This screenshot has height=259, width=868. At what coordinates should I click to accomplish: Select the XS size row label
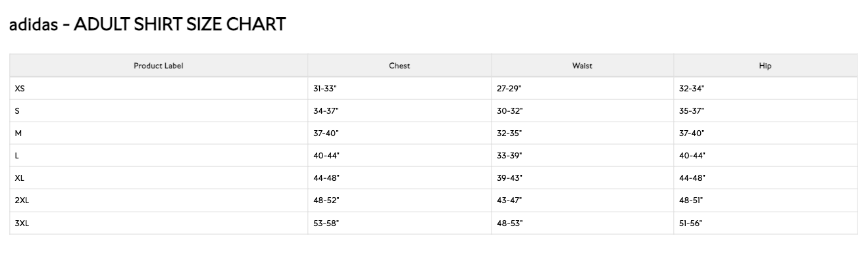20,88
